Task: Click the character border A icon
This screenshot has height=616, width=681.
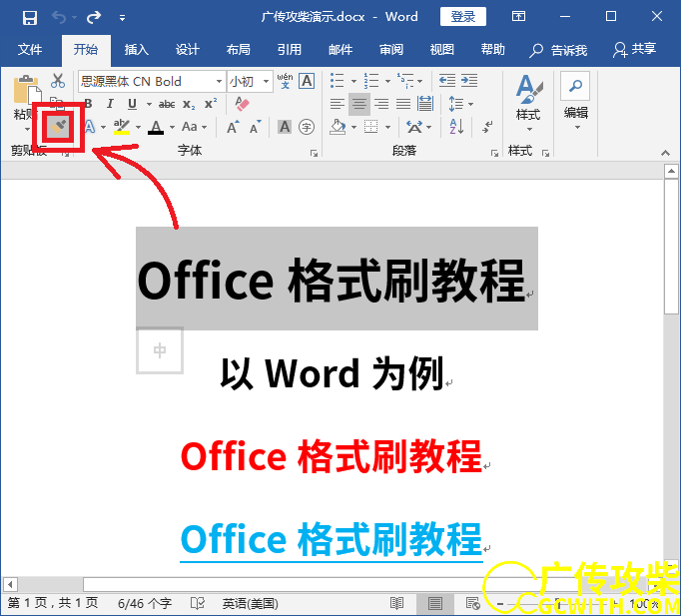Action: [307, 81]
